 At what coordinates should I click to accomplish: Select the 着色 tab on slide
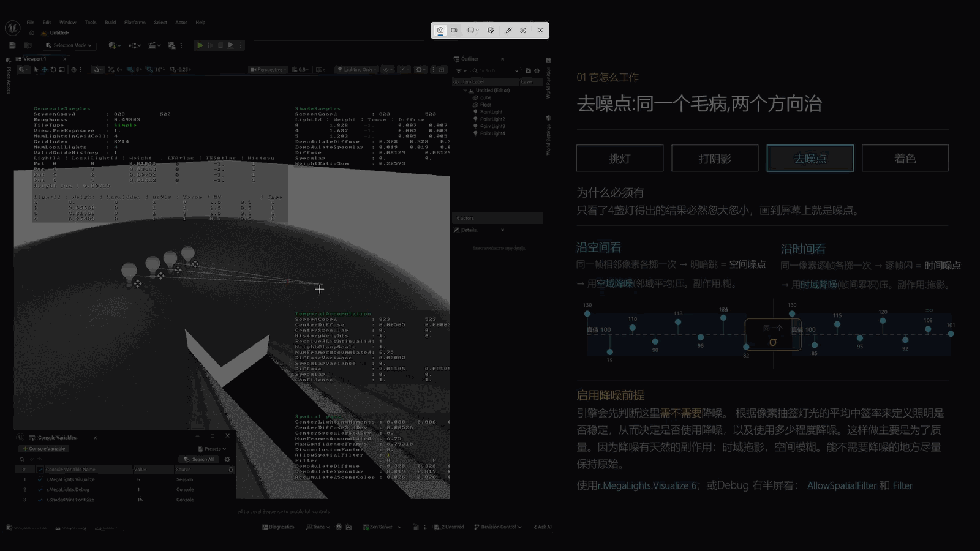(905, 159)
